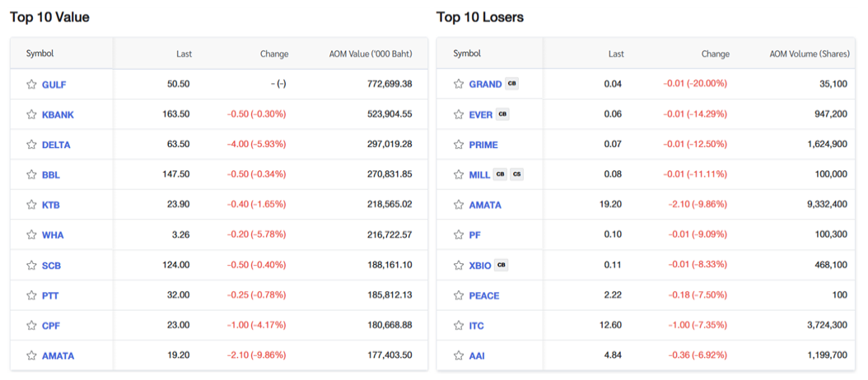Toggle favorite star for KBANK

click(x=31, y=114)
